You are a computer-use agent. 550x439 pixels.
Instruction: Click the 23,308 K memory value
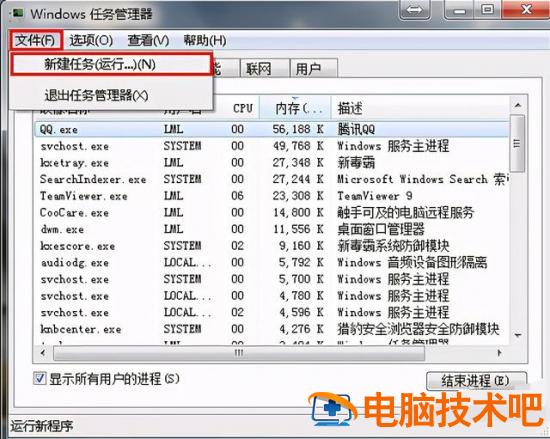coord(298,196)
